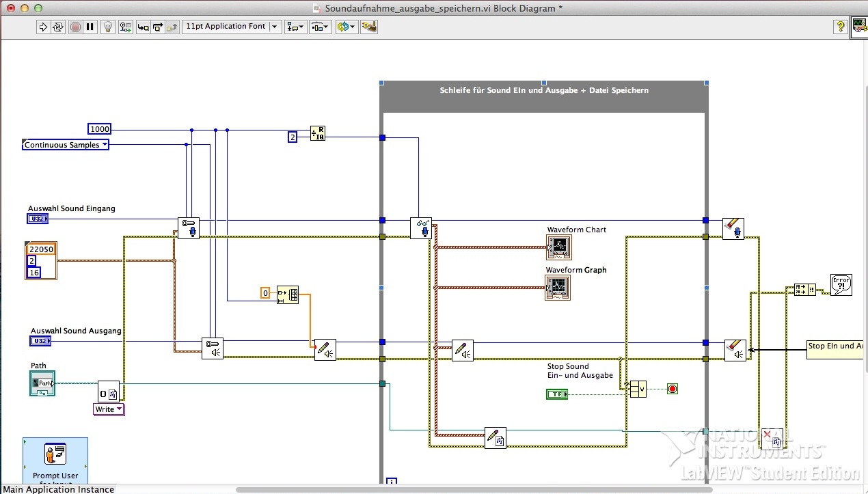Viewport: 868px width, 494px height.
Task: Click the Write enum selector
Action: click(109, 409)
